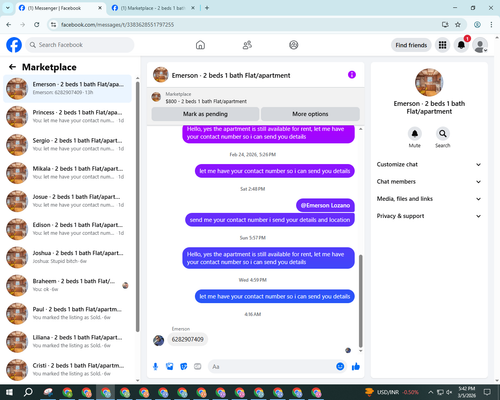
Task: Open the Edison conversation
Action: (67, 229)
